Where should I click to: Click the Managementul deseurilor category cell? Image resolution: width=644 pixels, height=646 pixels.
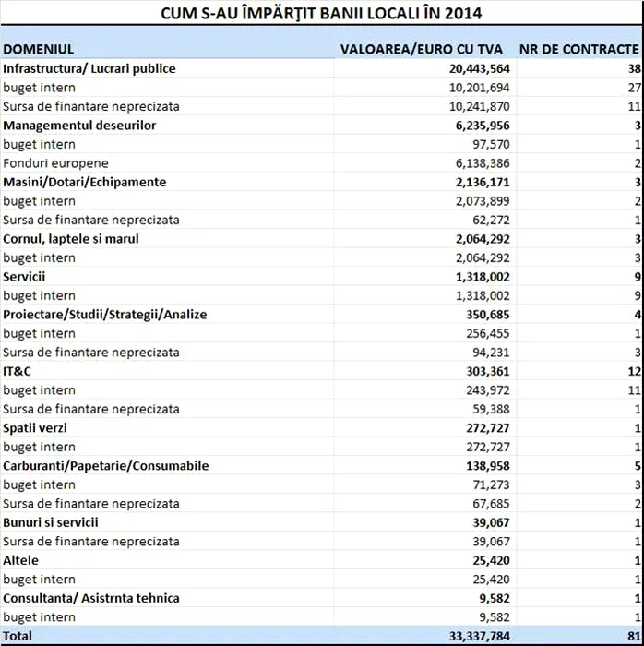79,126
